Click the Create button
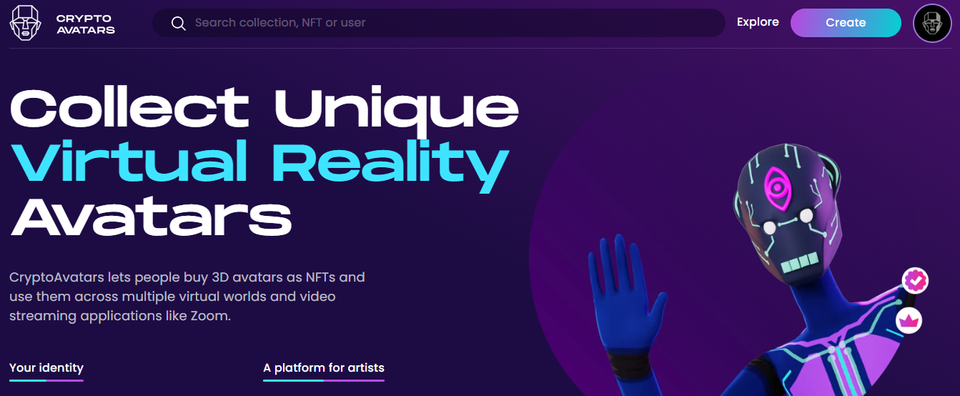This screenshot has height=396, width=960. click(846, 23)
